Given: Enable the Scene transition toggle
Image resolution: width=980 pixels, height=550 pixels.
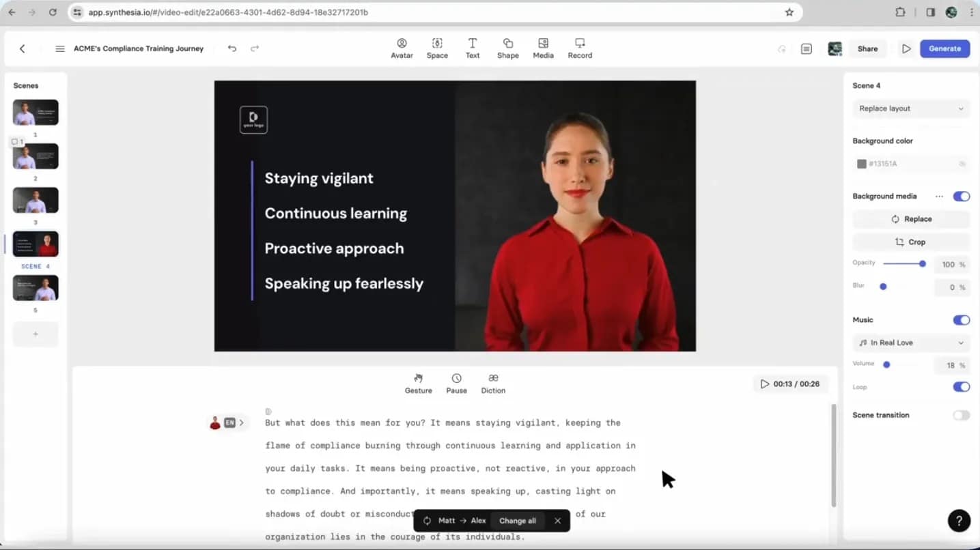Looking at the screenshot, I should pos(961,416).
